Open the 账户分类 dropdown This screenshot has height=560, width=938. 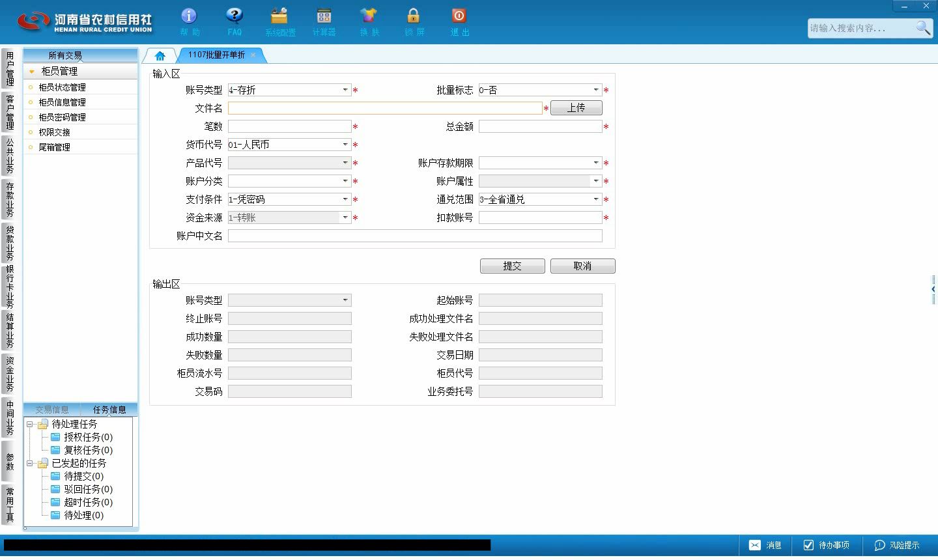point(345,181)
